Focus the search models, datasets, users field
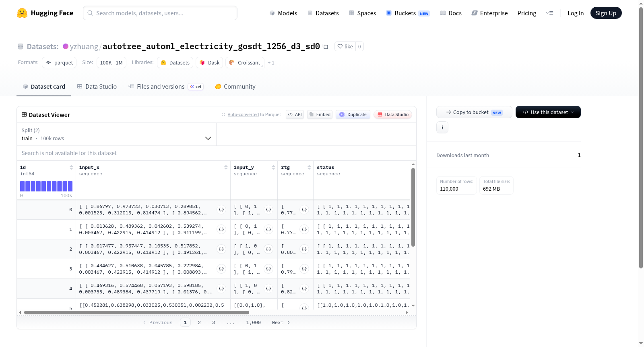Screen dimensions: 644x347 [x=160, y=13]
